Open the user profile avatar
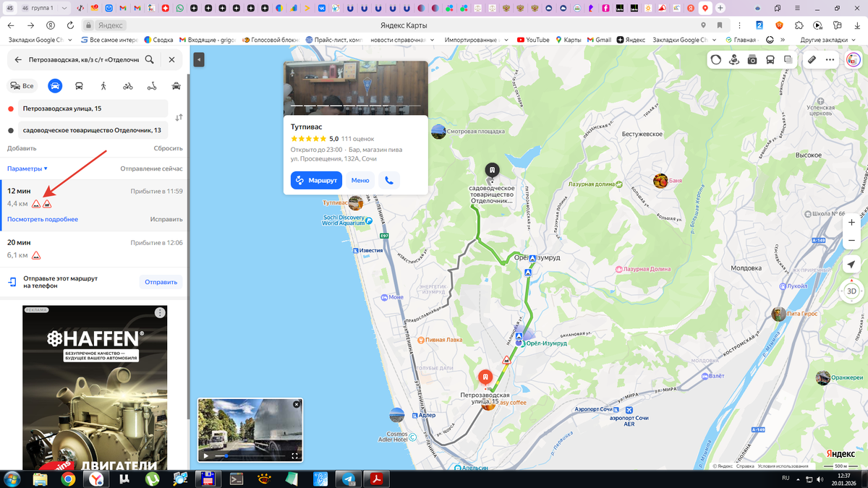This screenshot has width=868, height=488. coord(852,60)
